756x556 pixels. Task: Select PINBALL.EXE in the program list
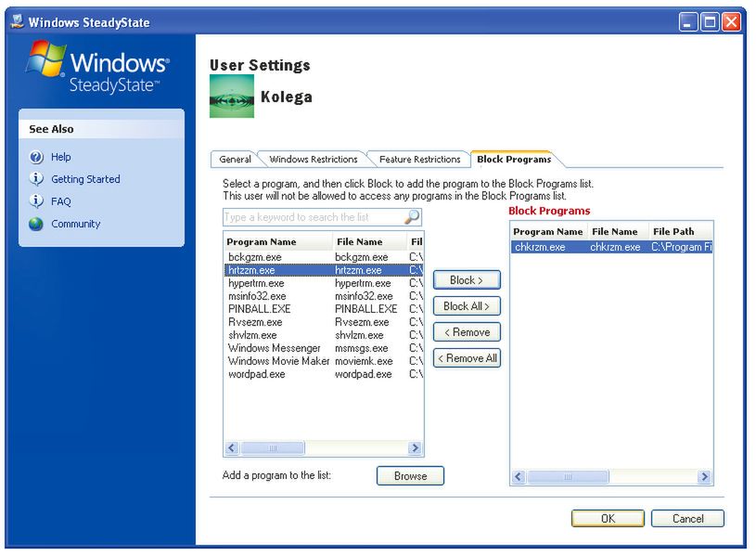coord(324,309)
